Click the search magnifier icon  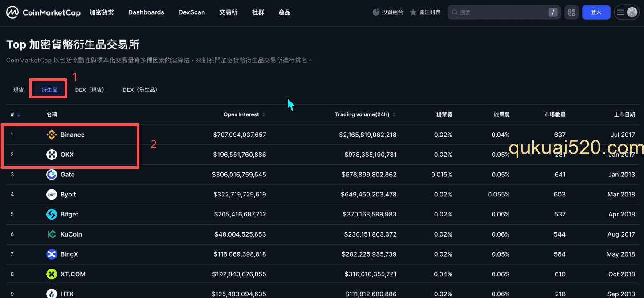[455, 12]
